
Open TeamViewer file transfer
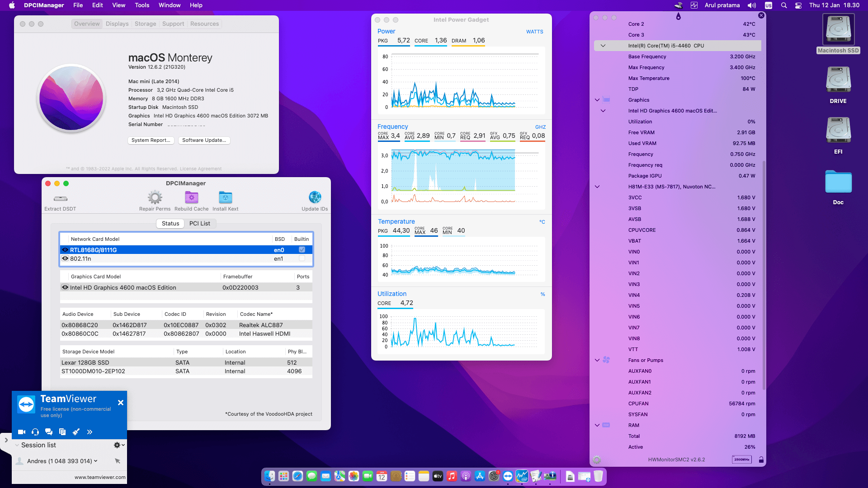tap(62, 432)
